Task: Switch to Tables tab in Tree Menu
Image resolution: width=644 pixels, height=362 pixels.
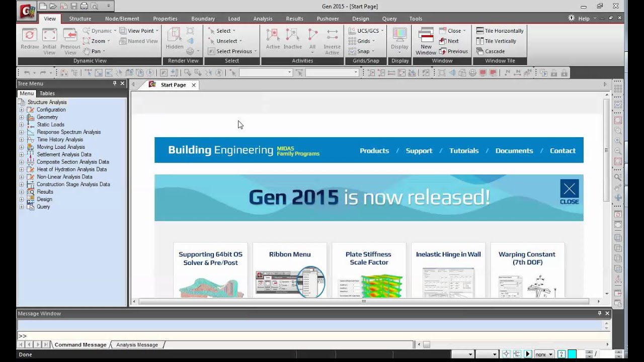Action: pyautogui.click(x=47, y=94)
